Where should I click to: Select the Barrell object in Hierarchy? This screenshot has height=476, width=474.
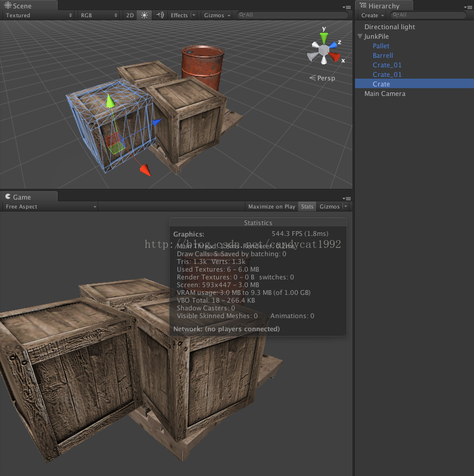tap(382, 55)
